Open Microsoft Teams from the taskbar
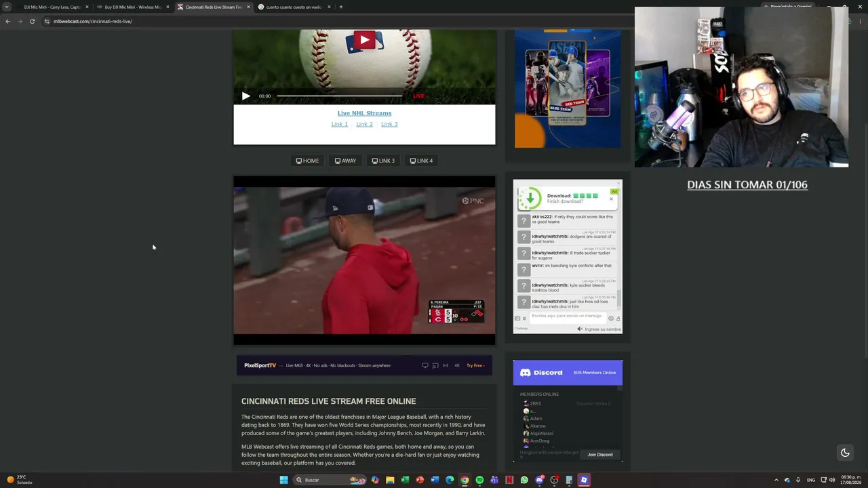 [x=494, y=480]
